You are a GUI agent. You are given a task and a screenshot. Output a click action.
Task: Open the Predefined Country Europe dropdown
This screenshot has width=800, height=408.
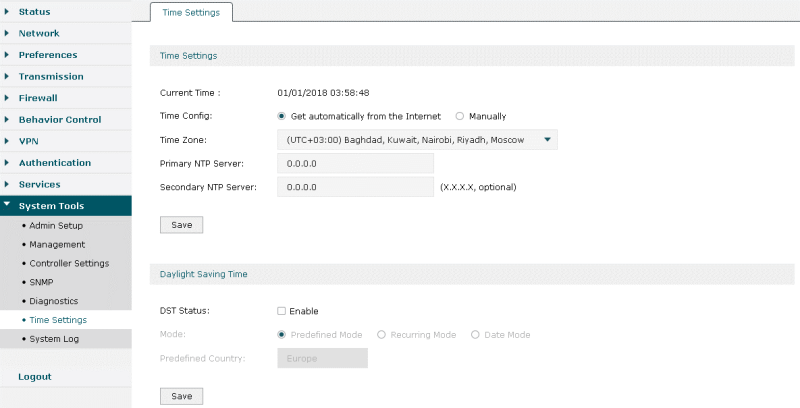[x=322, y=358]
